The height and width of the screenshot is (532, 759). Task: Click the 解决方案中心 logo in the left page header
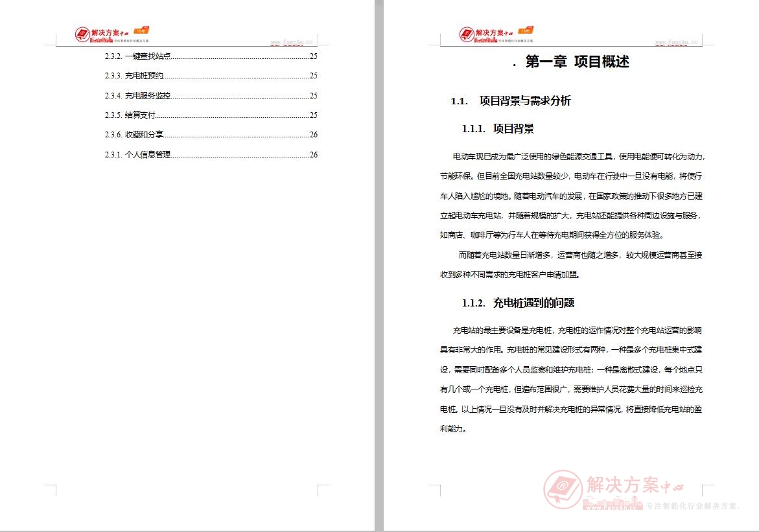pyautogui.click(x=112, y=34)
